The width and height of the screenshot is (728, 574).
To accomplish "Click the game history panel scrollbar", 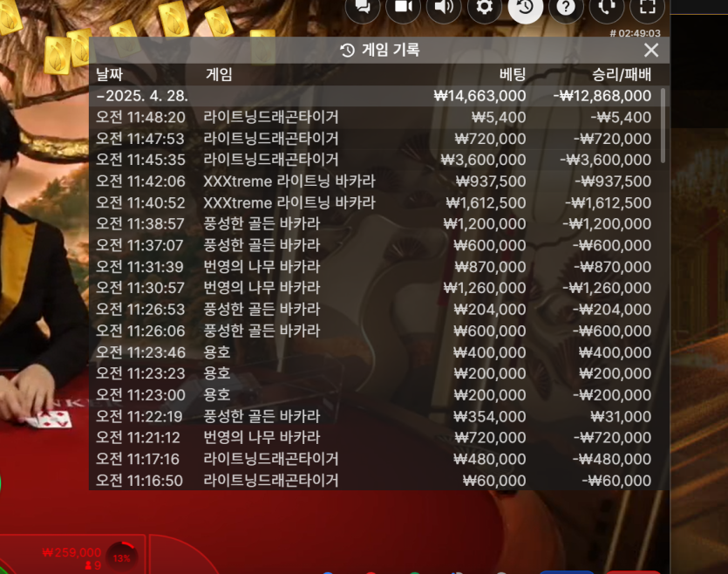I will (x=663, y=126).
